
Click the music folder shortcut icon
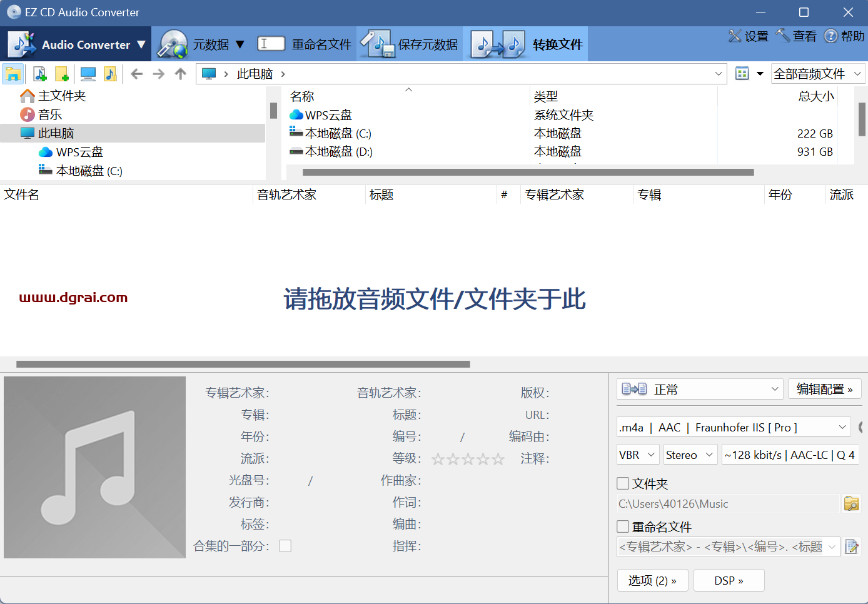pyautogui.click(x=110, y=74)
